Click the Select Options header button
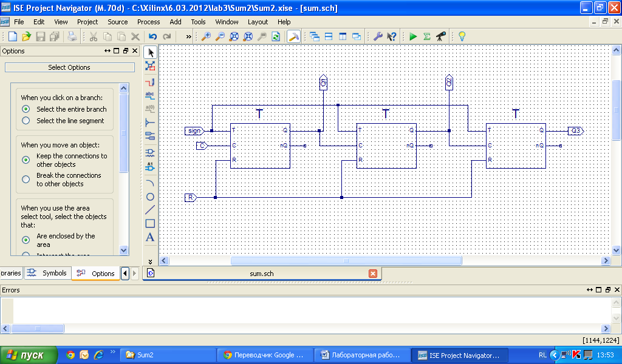Screen dimensions: 622x364 tap(69, 67)
